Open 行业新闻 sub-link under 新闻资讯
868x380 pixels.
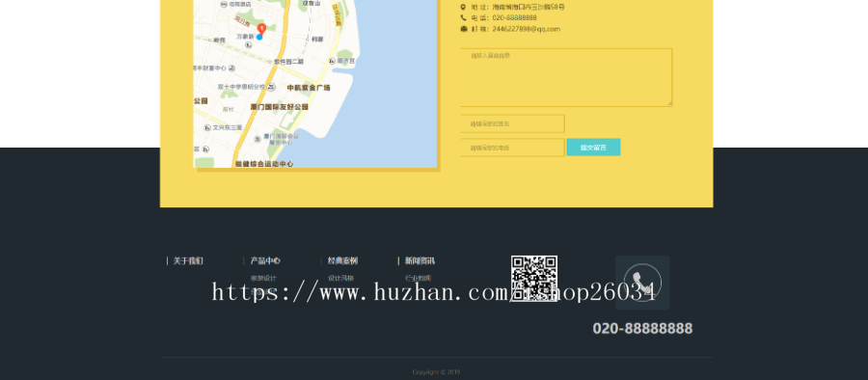418,278
